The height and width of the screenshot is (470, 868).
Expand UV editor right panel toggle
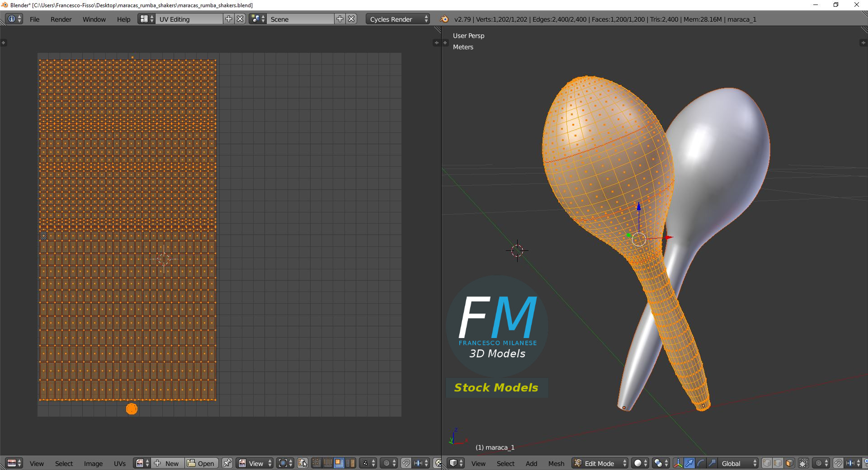click(x=436, y=42)
